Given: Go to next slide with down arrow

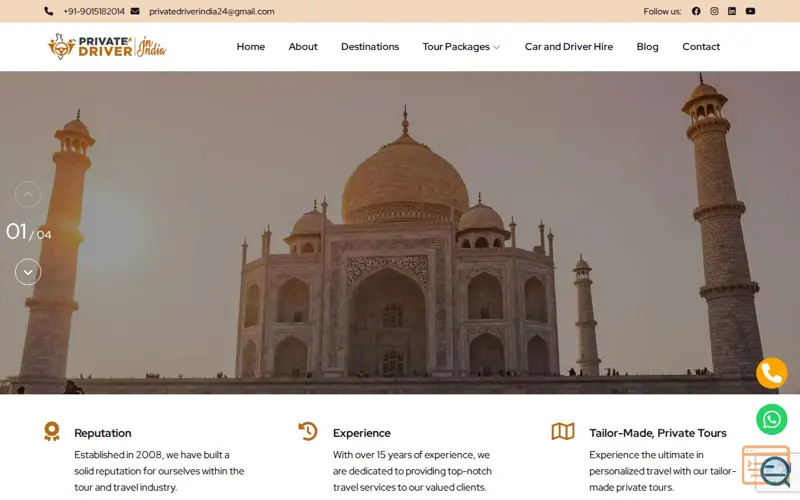Looking at the screenshot, I should [28, 272].
